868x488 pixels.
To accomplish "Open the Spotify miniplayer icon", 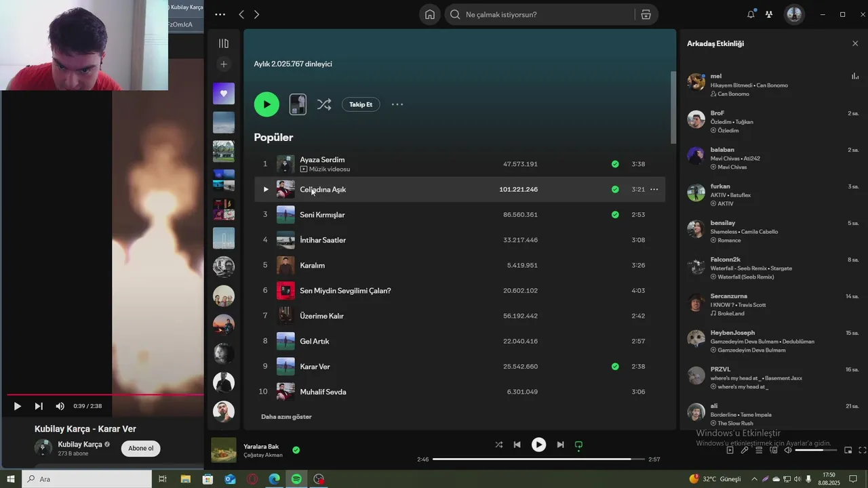I will pyautogui.click(x=848, y=450).
